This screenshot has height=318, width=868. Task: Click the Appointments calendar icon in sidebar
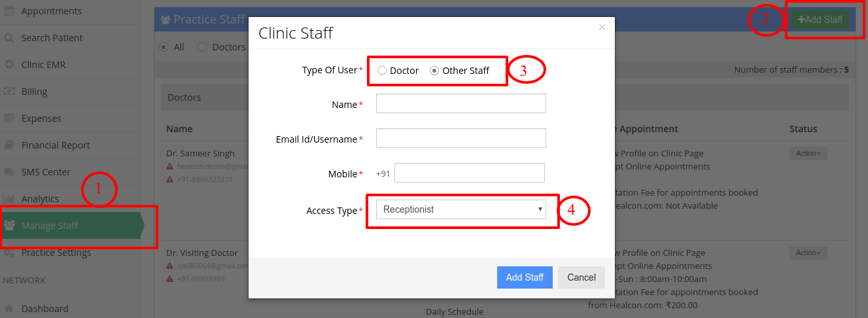tap(9, 11)
